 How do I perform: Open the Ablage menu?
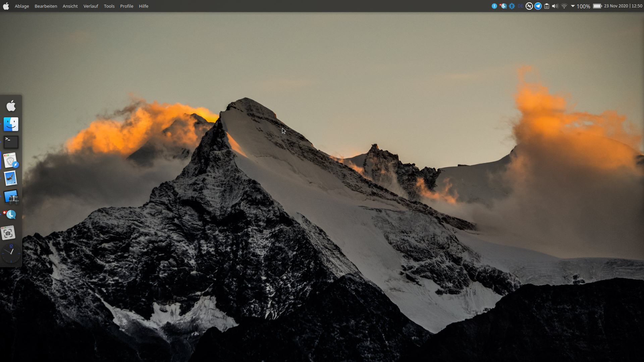(22, 6)
